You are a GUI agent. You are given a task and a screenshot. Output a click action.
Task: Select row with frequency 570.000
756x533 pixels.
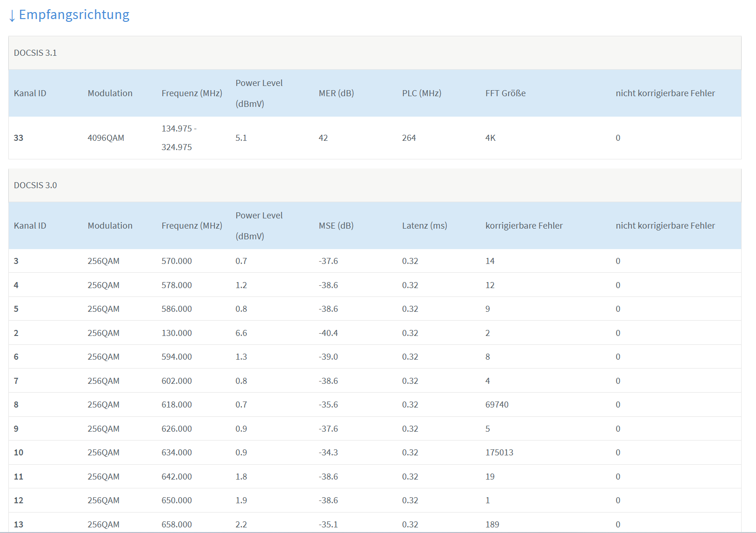coord(375,261)
